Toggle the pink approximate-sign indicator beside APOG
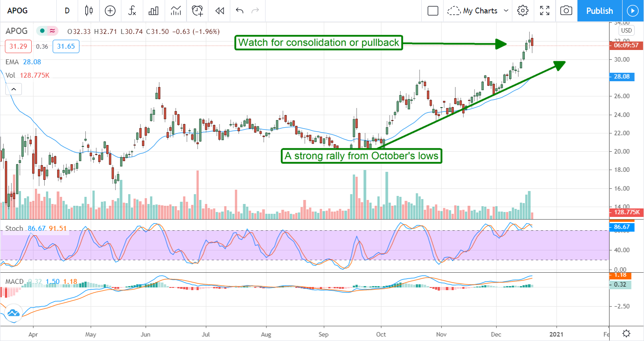644x341 pixels. pos(53,31)
